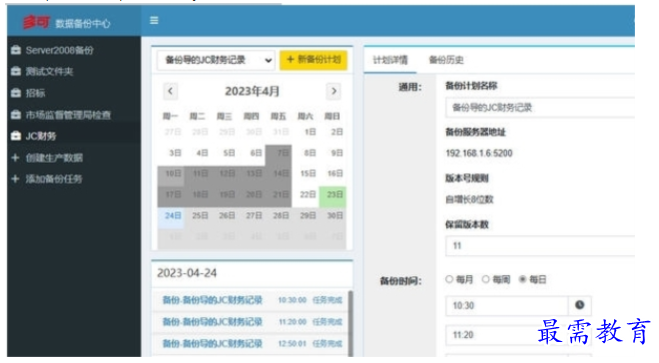Image resolution: width=659 pixels, height=363 pixels.
Task: Click the plus icon beside 创建生产数据
Action: click(16, 158)
